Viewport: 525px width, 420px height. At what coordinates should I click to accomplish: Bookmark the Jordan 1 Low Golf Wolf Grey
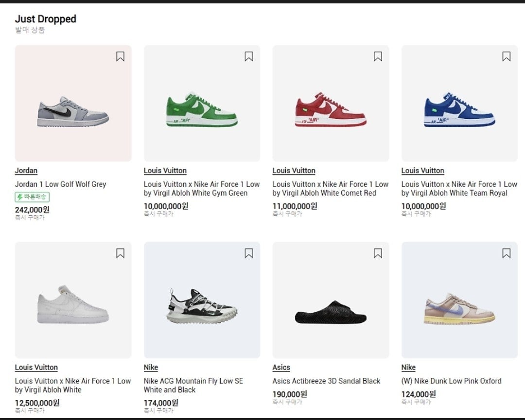[x=120, y=56]
